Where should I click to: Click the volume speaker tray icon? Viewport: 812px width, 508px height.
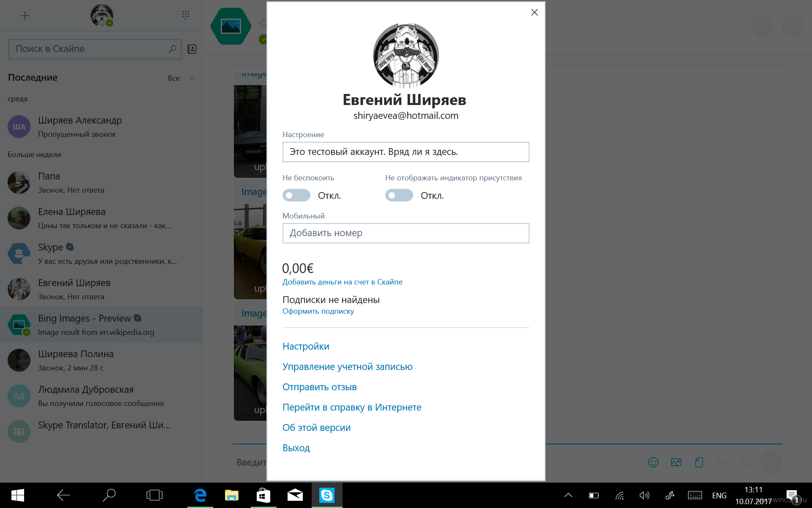click(644, 495)
